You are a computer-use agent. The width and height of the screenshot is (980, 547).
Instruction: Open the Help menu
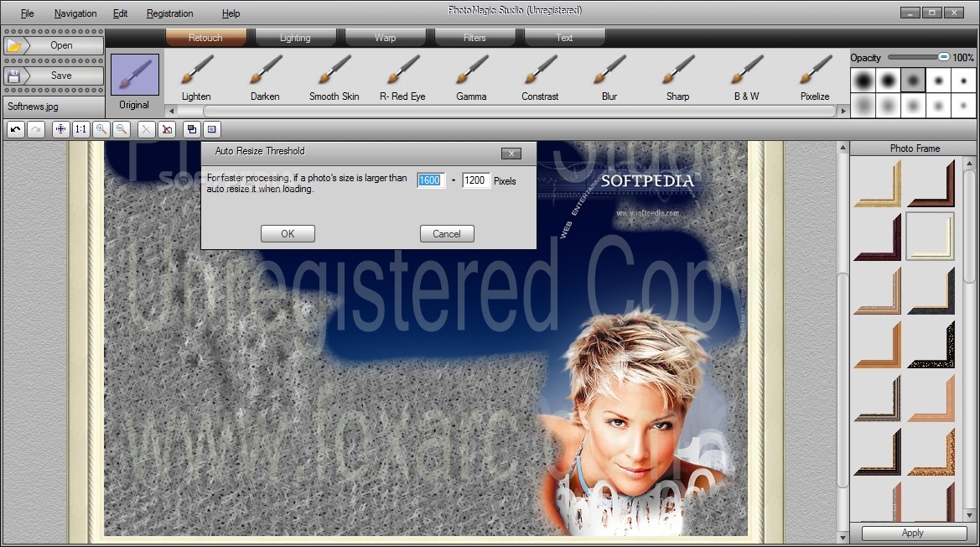coord(231,13)
